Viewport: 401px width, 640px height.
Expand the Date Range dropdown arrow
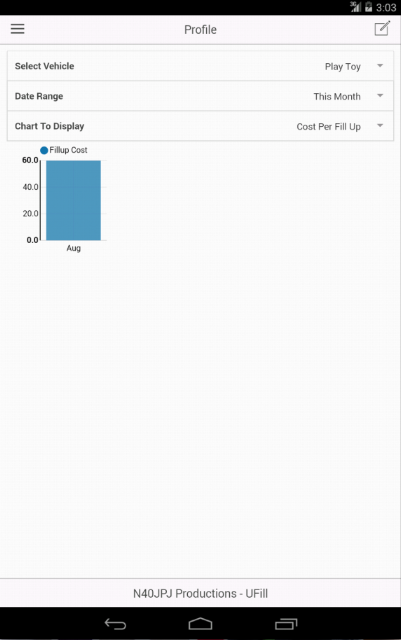click(x=380, y=96)
